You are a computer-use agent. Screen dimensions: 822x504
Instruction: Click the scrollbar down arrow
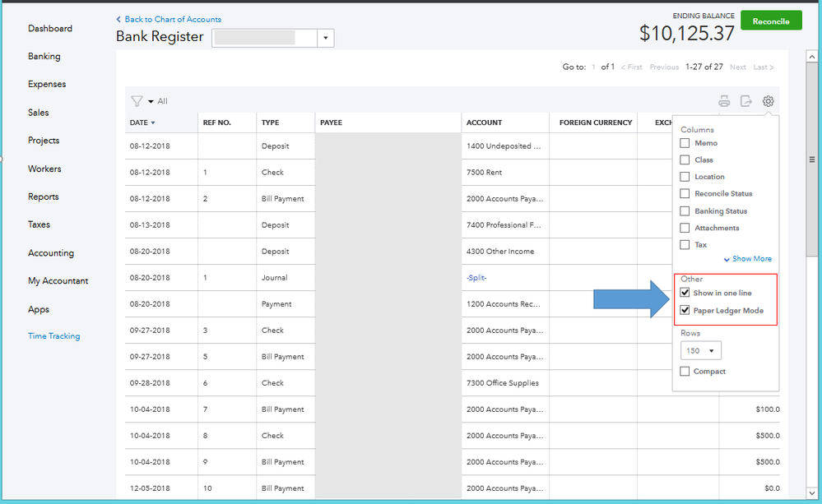point(811,493)
